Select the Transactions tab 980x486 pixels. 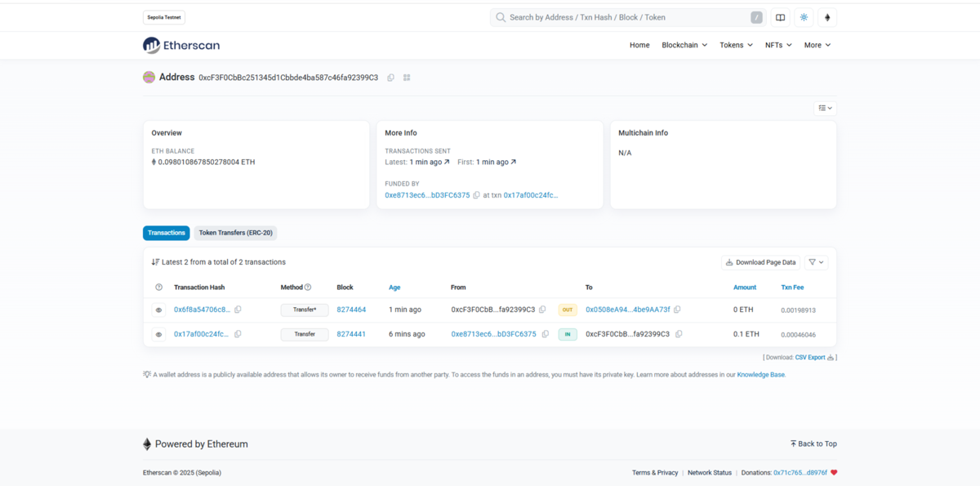(x=167, y=233)
